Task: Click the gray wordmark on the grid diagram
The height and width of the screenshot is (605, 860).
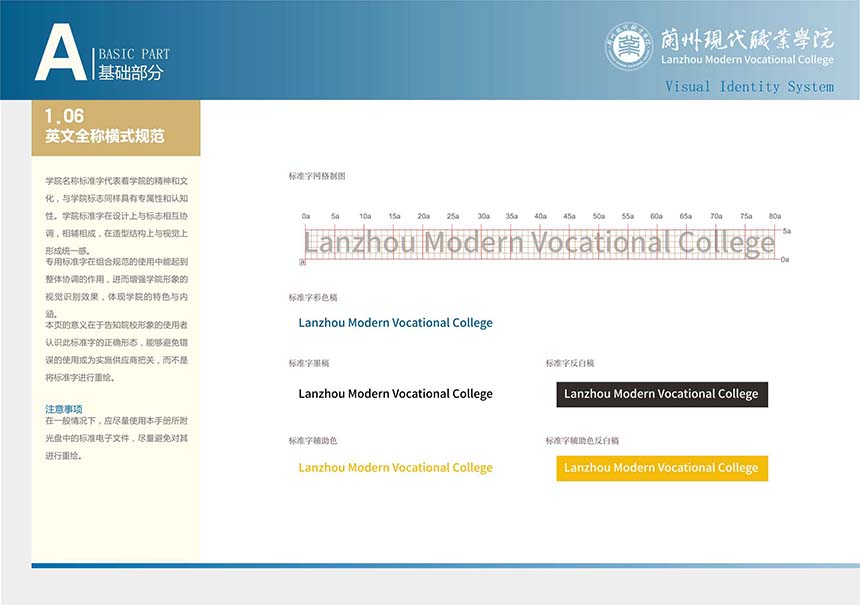Action: pyautogui.click(x=539, y=243)
